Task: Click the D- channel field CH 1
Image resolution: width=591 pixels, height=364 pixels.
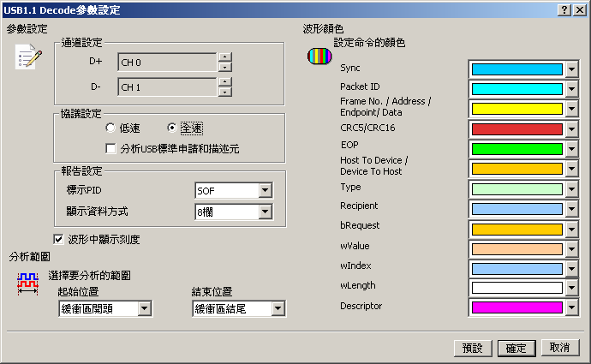Action: 167,87
